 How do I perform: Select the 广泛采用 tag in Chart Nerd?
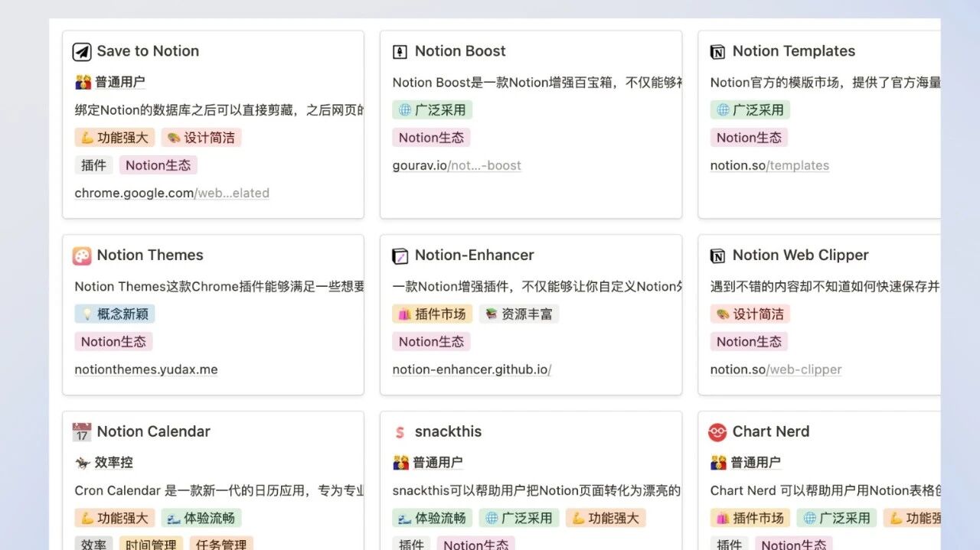837,518
